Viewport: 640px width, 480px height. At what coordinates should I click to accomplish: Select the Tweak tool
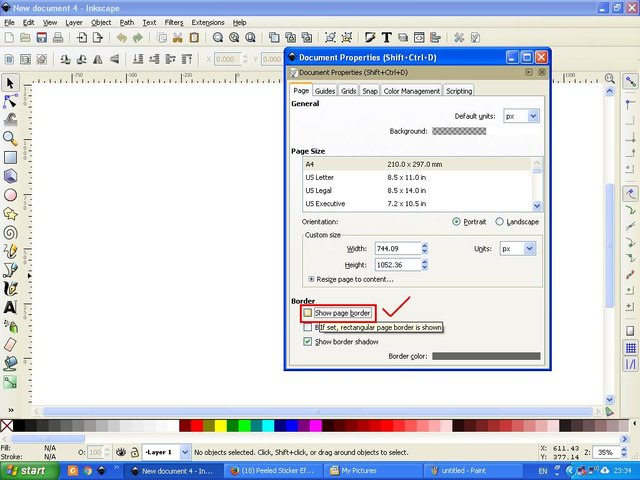pos(10,120)
